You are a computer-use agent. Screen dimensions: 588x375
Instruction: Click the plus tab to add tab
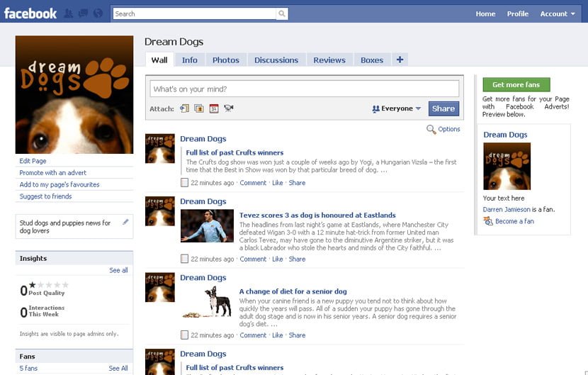[x=400, y=60]
